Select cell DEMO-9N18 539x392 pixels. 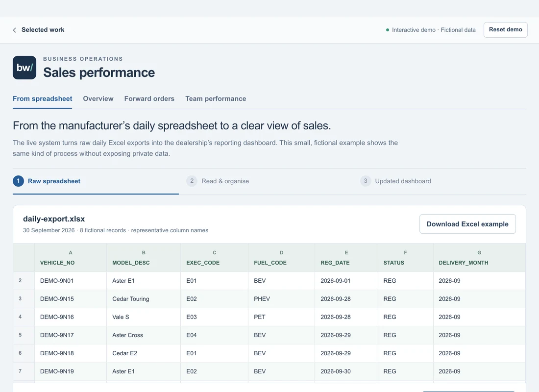point(71,353)
